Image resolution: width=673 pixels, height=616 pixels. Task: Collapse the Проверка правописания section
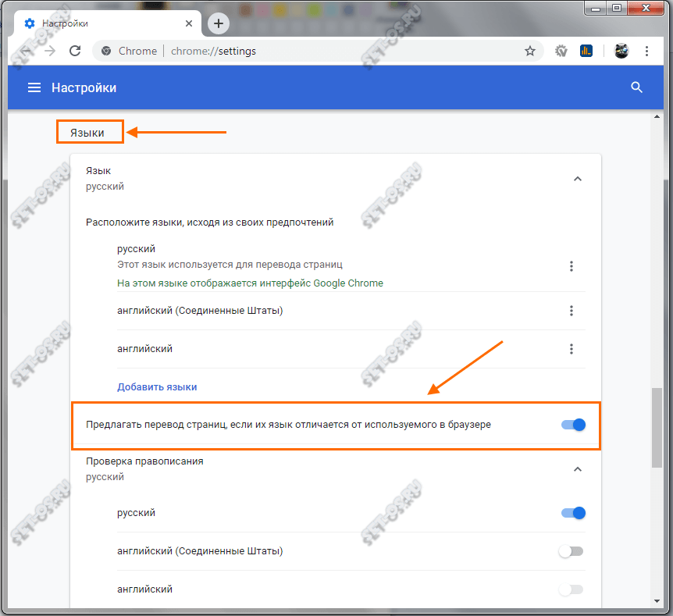578,469
